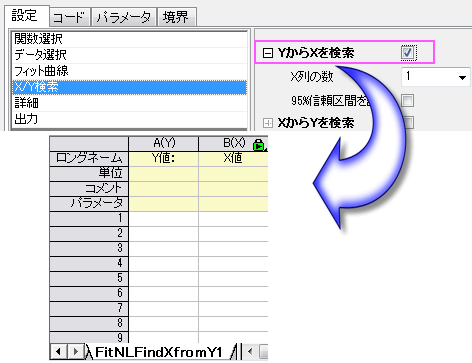Click column B cell in row 1
This screenshot has width=472, height=363.
pyautogui.click(x=233, y=219)
